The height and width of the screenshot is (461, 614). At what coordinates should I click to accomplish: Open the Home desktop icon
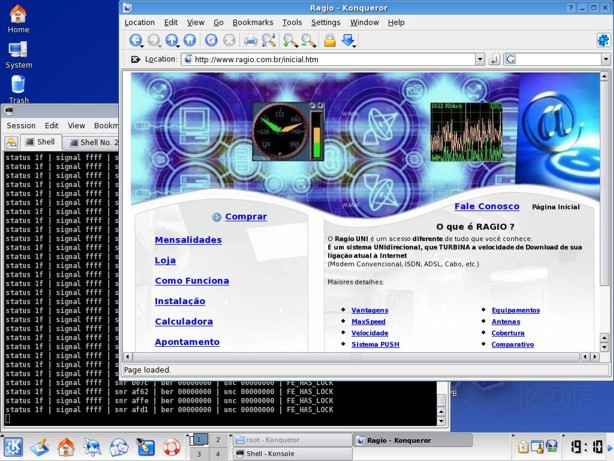pyautogui.click(x=18, y=19)
